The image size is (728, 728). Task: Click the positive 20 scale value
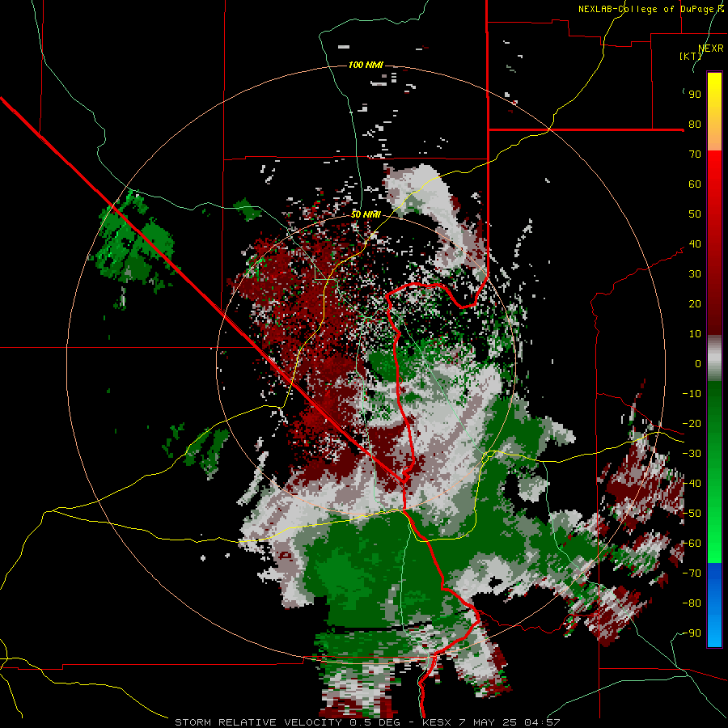click(x=695, y=304)
